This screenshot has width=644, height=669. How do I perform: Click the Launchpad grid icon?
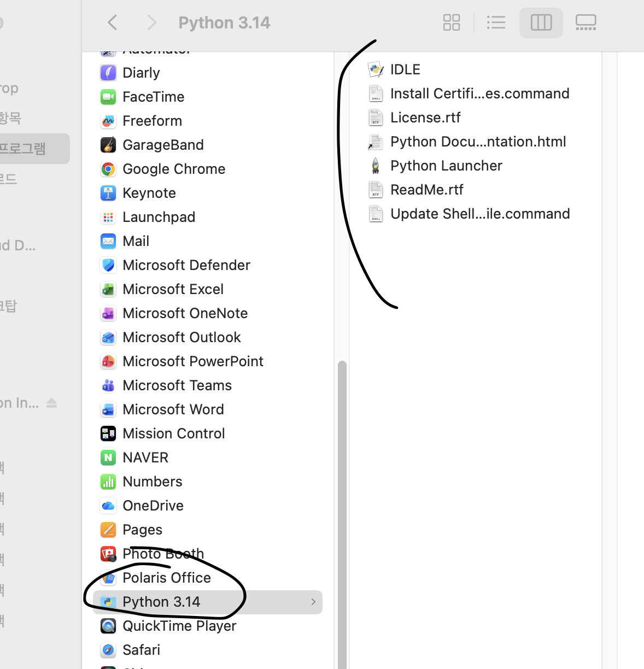[x=108, y=217]
